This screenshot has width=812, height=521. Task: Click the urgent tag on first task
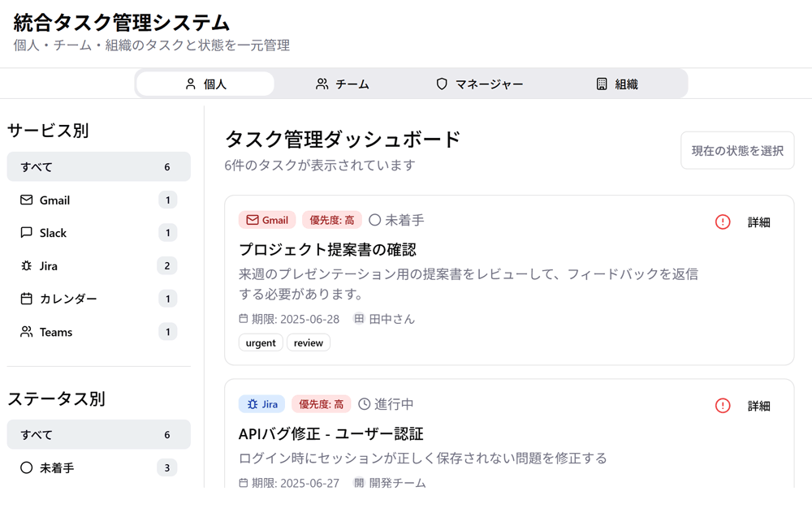tap(261, 342)
